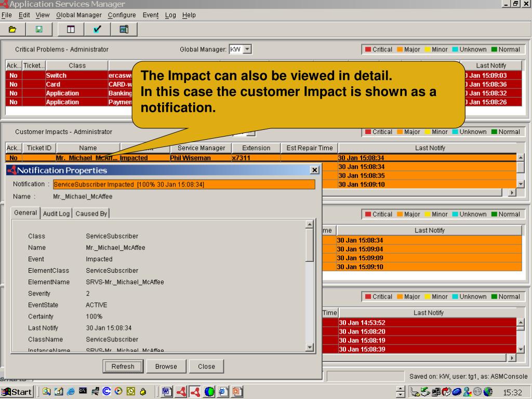The image size is (532, 399).
Task: Click Critical swatch in Critical Problems legend
Action: [x=368, y=49]
